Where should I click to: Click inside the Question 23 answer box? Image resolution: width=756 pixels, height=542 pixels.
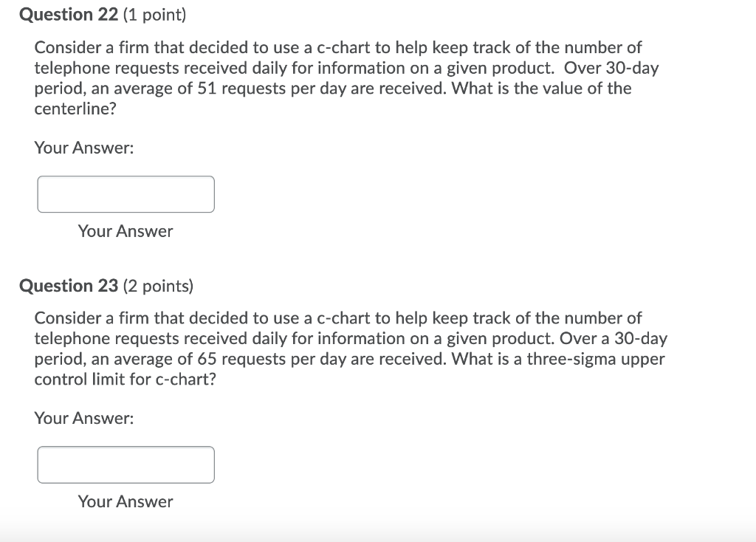click(126, 464)
